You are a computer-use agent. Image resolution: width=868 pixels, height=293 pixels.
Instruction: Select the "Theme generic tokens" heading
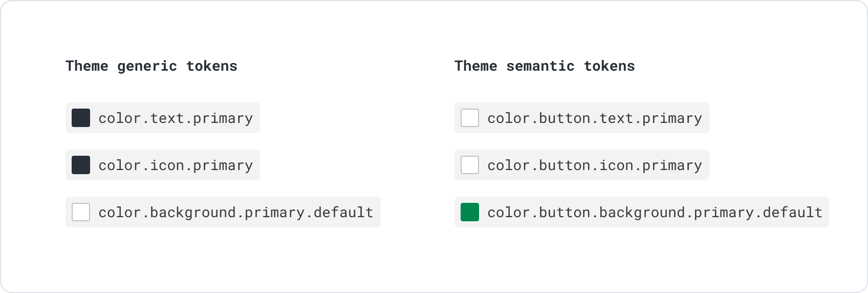(x=151, y=66)
